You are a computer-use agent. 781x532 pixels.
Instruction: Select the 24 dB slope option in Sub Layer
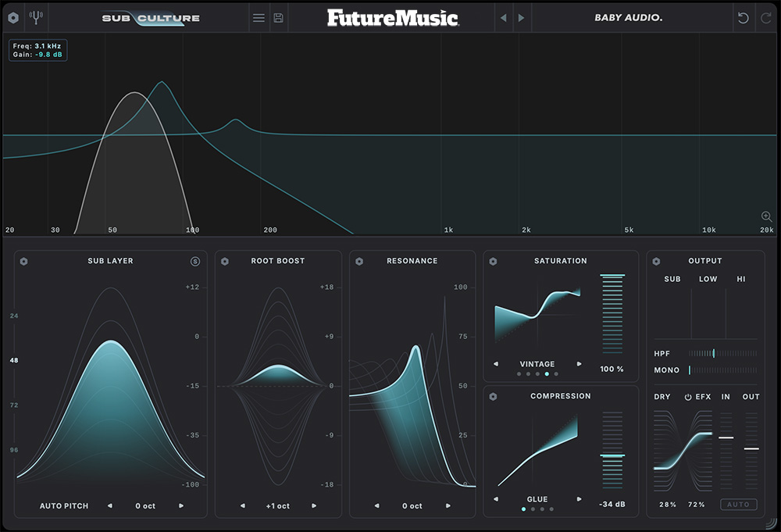[14, 316]
